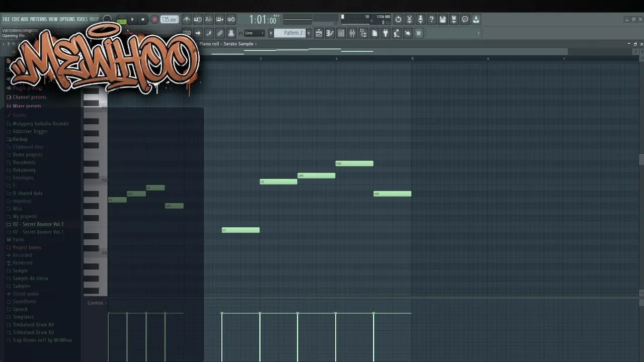Toggle the metronome icon
This screenshot has height=362, width=644.
[x=187, y=20]
